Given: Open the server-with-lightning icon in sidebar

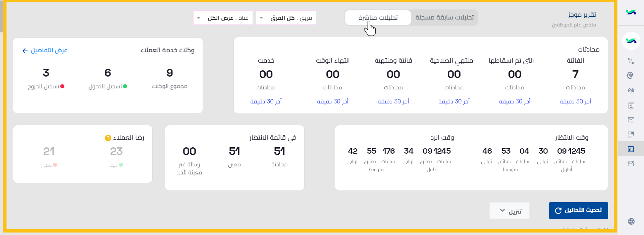Looking at the screenshot, I should [x=631, y=134].
